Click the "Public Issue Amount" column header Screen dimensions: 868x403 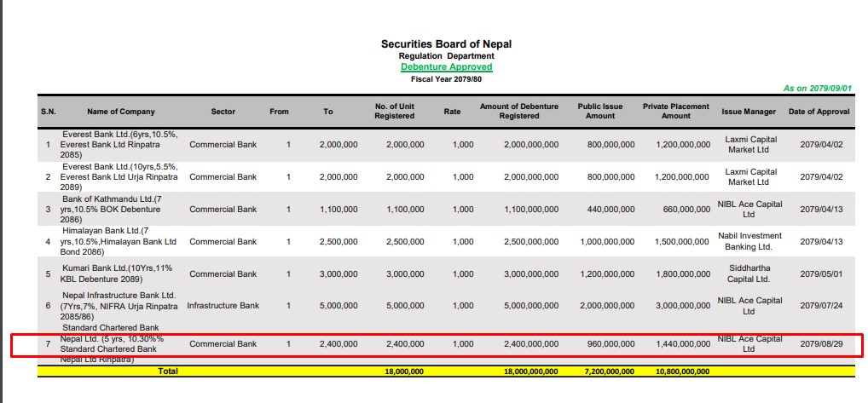(600, 112)
